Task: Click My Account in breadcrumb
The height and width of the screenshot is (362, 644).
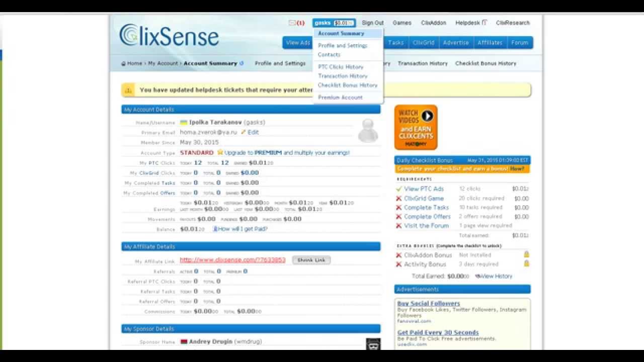Action: [x=163, y=63]
